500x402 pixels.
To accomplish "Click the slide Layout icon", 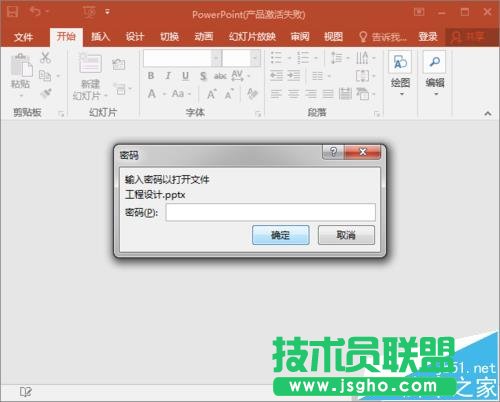I will tap(119, 64).
